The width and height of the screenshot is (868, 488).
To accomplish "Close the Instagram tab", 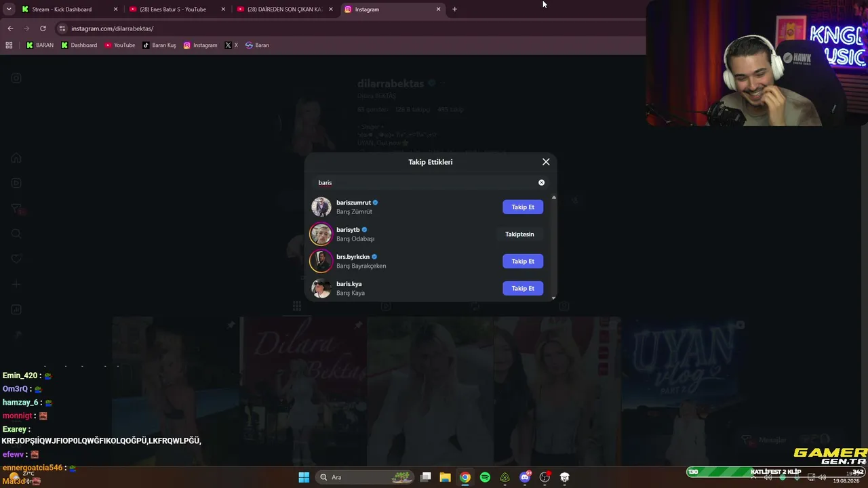I will 438,9.
